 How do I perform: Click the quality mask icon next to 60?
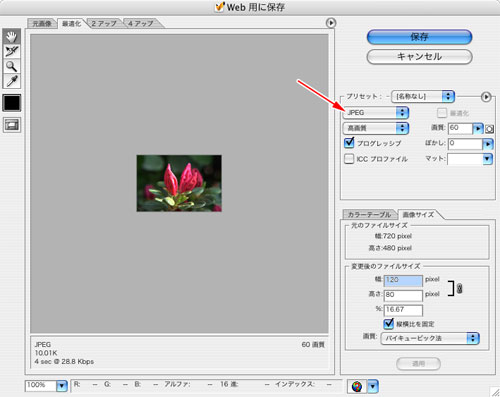[489, 129]
